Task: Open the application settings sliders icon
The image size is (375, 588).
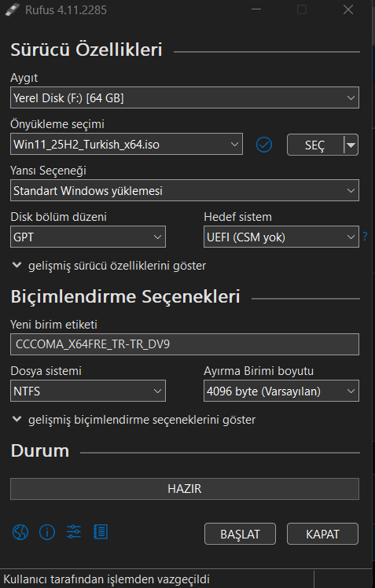Action: 74,531
